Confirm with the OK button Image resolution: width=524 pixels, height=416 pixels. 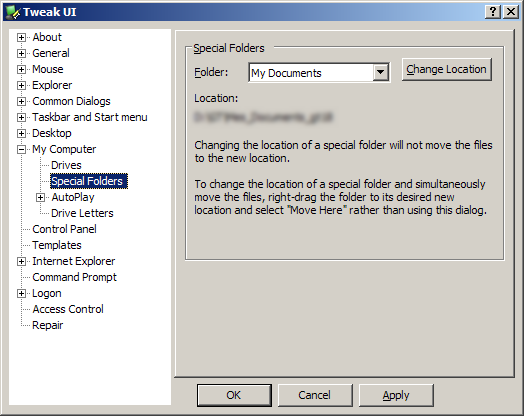pos(234,395)
